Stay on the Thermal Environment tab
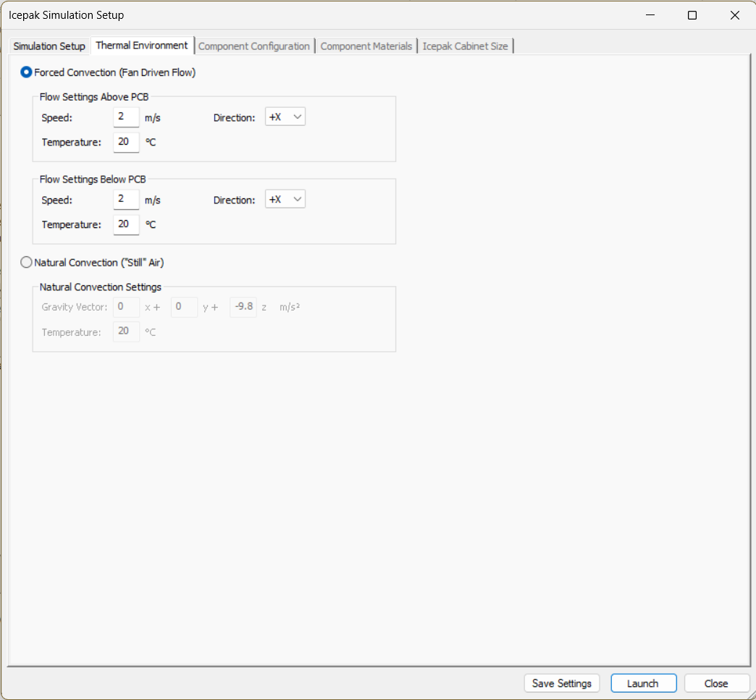Viewport: 756px width, 700px height. click(x=142, y=45)
